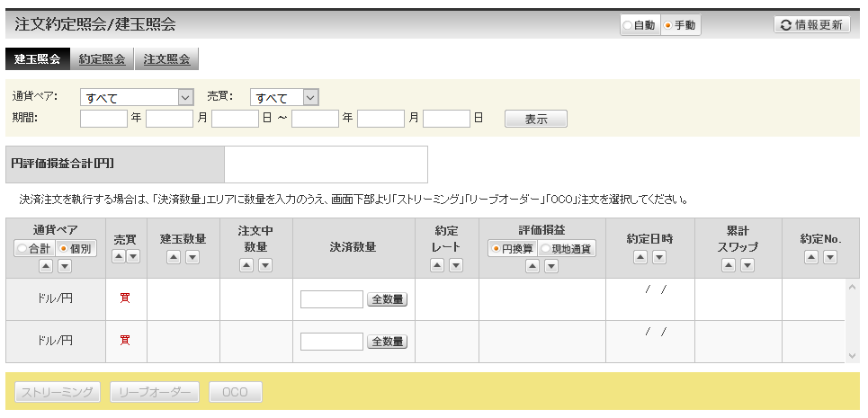Click the table scrollbar down arrow
This screenshot has height=418, width=868.
tap(853, 356)
